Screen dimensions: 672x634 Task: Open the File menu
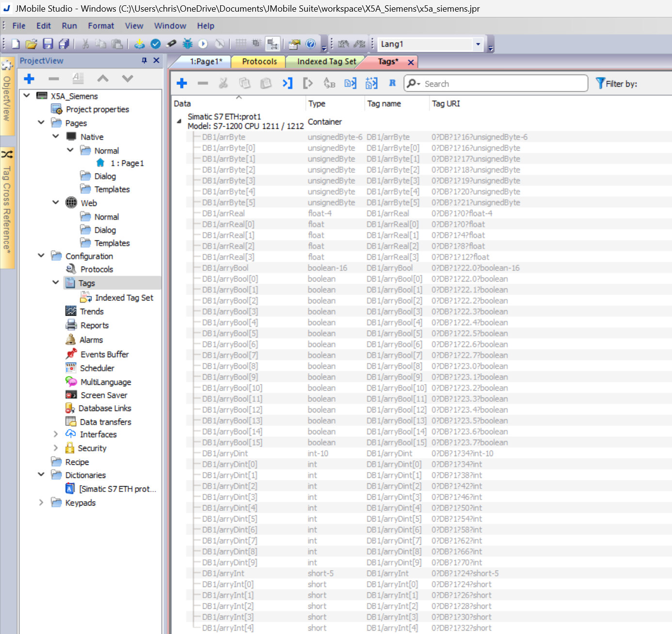[x=19, y=26]
